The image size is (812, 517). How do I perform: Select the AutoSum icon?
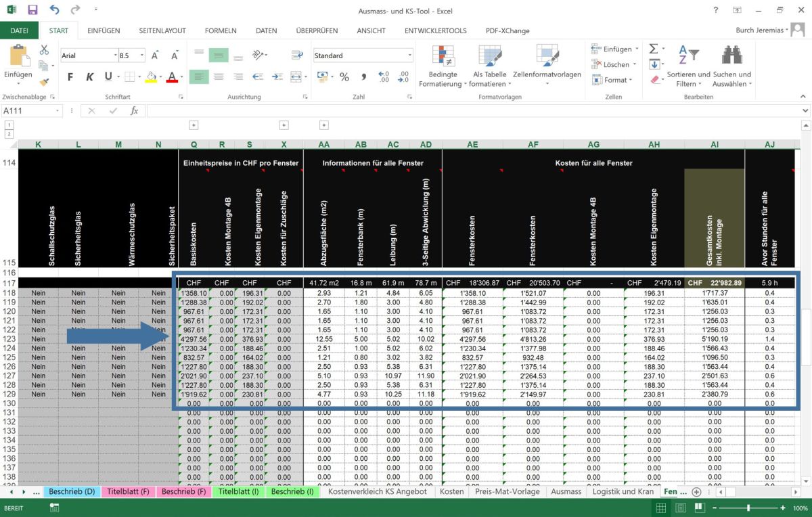(654, 48)
